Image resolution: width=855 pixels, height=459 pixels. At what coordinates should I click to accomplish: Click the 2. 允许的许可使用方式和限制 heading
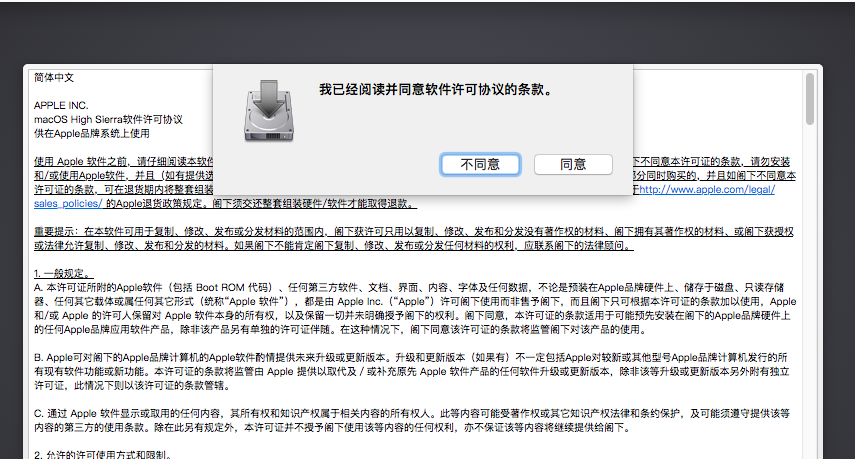[x=103, y=454]
